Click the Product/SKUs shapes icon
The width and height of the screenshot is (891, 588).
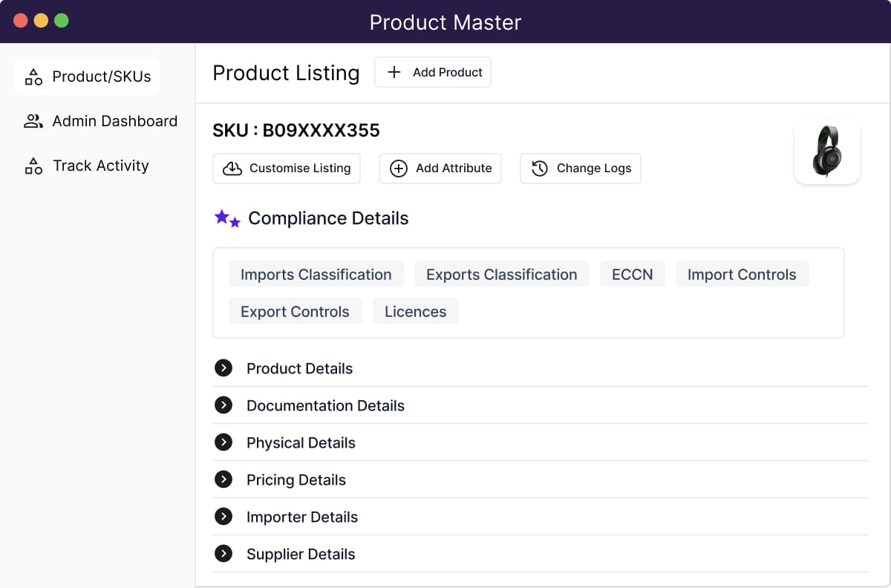coord(33,76)
